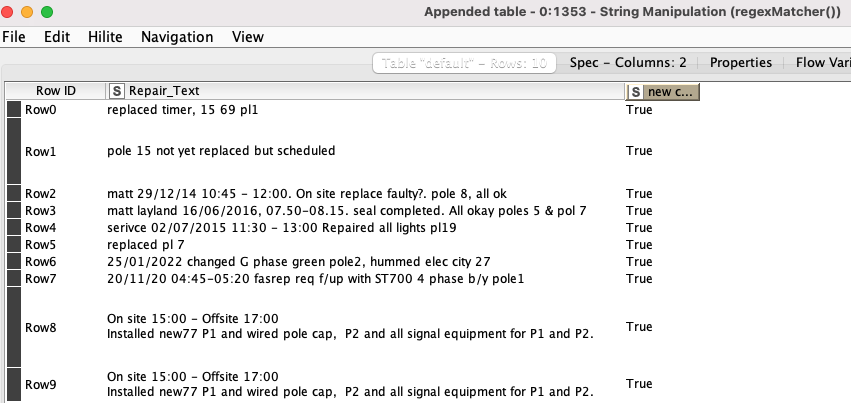Viewport: 851px width, 403px height.
Task: Select the Table default Rows: 10 tab
Action: click(464, 63)
